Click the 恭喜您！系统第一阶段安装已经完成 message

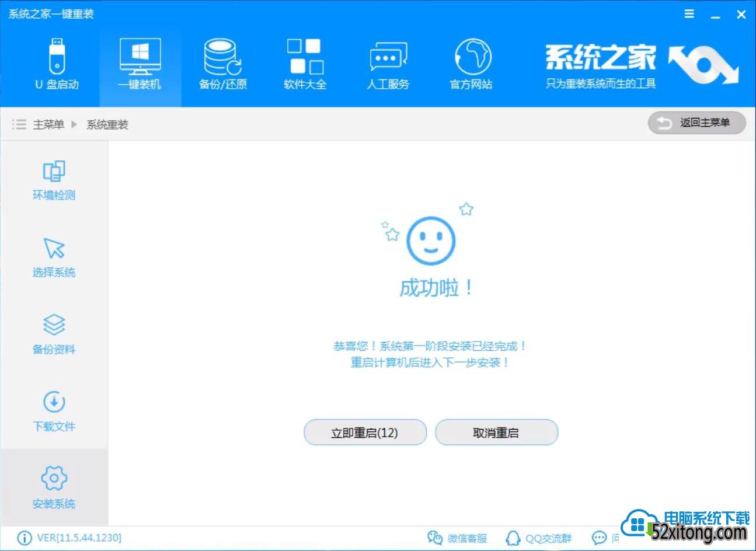(430, 346)
